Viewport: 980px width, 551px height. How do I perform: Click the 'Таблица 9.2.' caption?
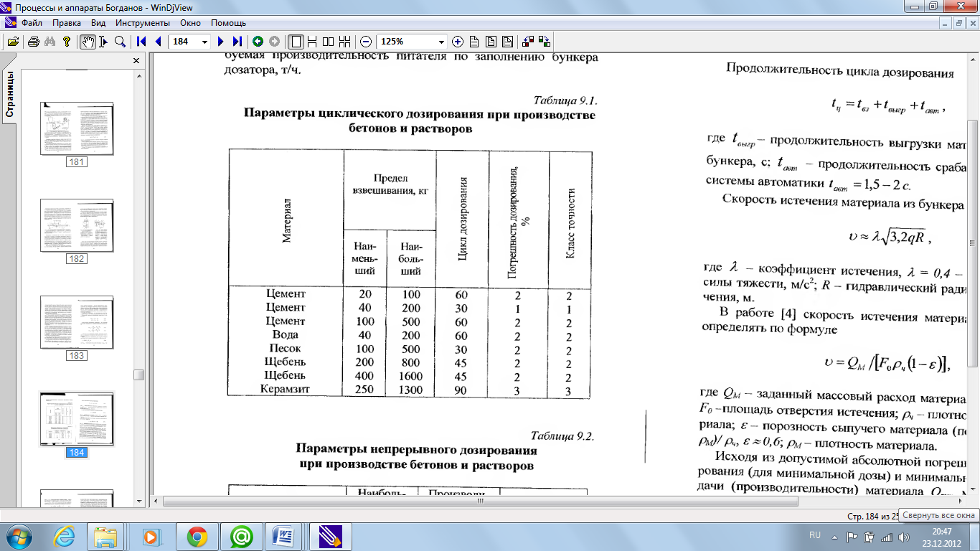[x=563, y=435]
